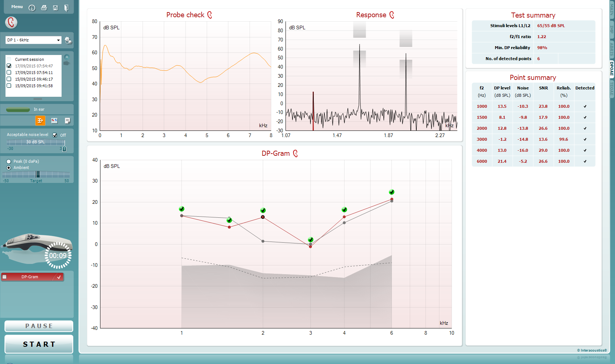This screenshot has height=364, width=615.
Task: Click detected checkmark above 1 kHz point
Action: point(182,209)
